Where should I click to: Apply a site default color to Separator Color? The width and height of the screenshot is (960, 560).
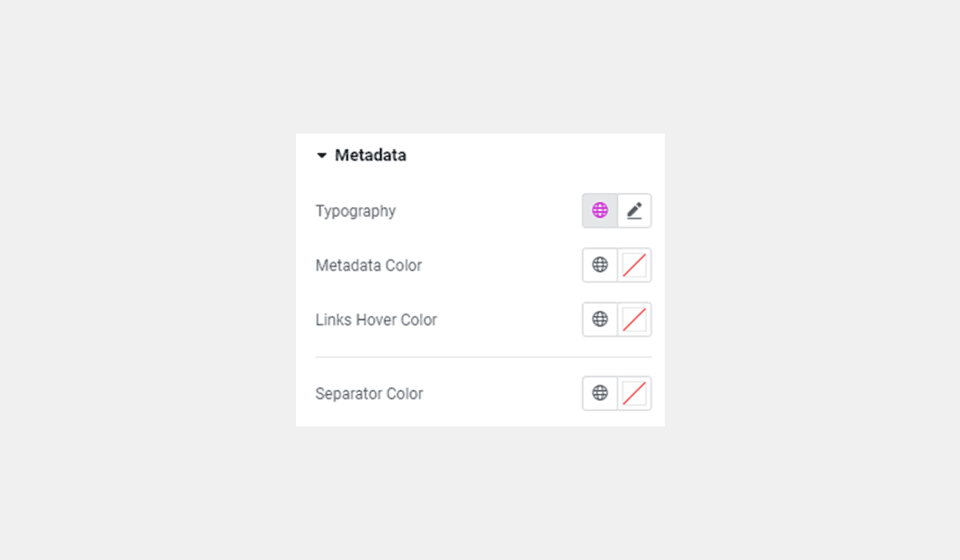click(599, 394)
